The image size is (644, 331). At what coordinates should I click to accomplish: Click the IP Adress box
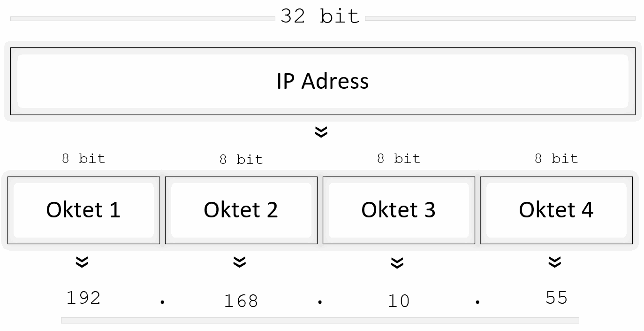click(x=323, y=81)
